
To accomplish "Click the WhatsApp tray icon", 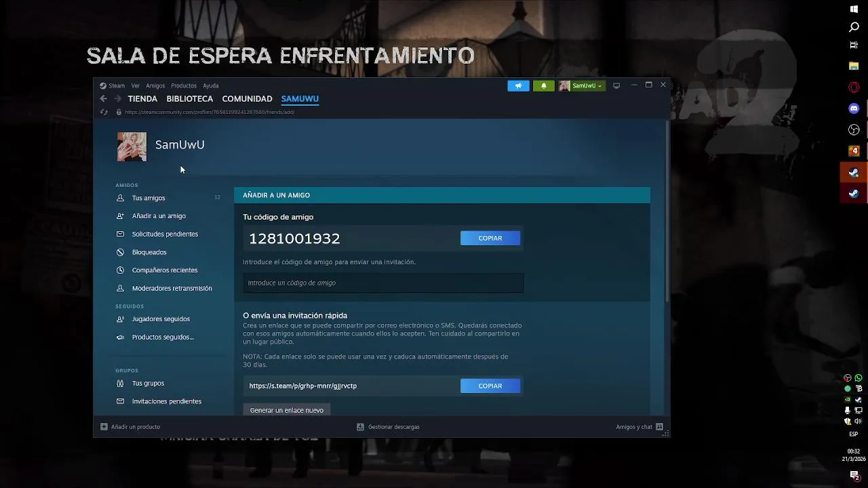I will click(859, 378).
